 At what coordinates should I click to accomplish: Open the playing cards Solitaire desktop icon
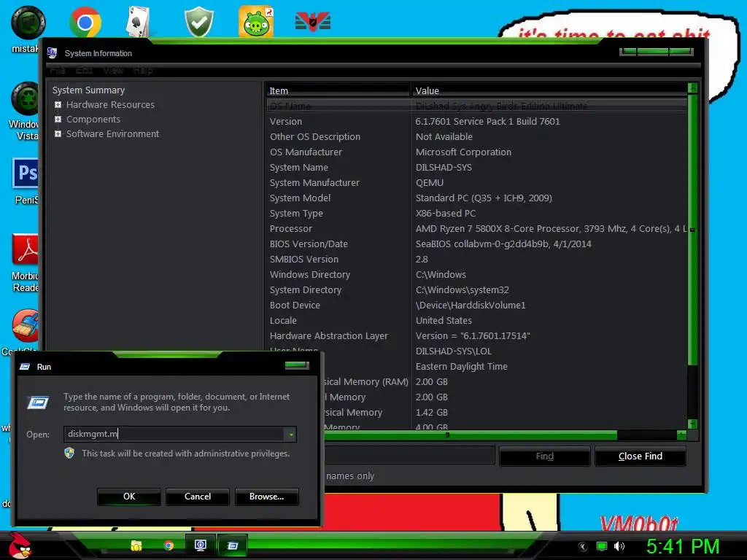[x=138, y=21]
